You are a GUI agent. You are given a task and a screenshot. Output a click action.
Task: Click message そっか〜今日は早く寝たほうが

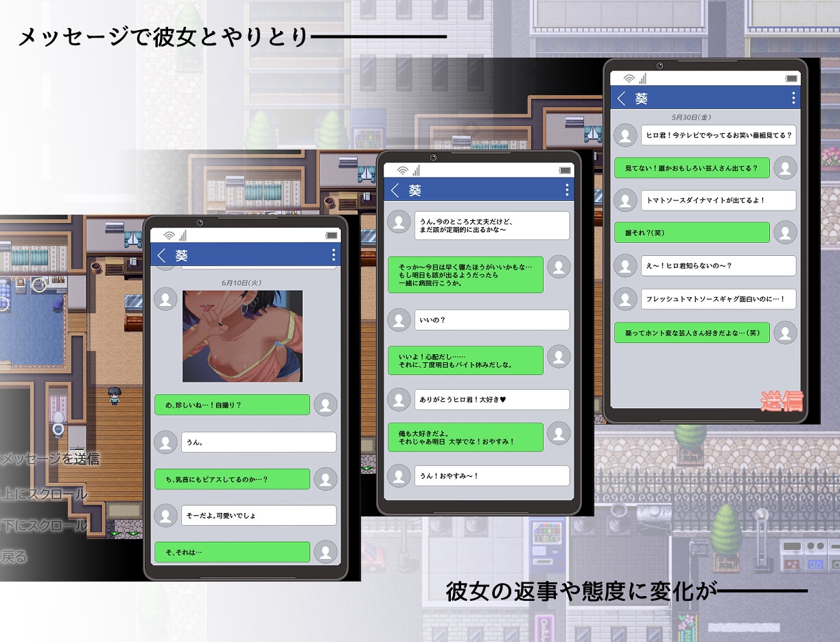[465, 274]
